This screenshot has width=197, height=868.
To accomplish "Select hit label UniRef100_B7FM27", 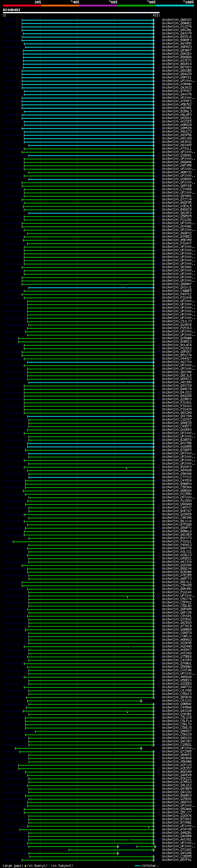I will point(177,91).
